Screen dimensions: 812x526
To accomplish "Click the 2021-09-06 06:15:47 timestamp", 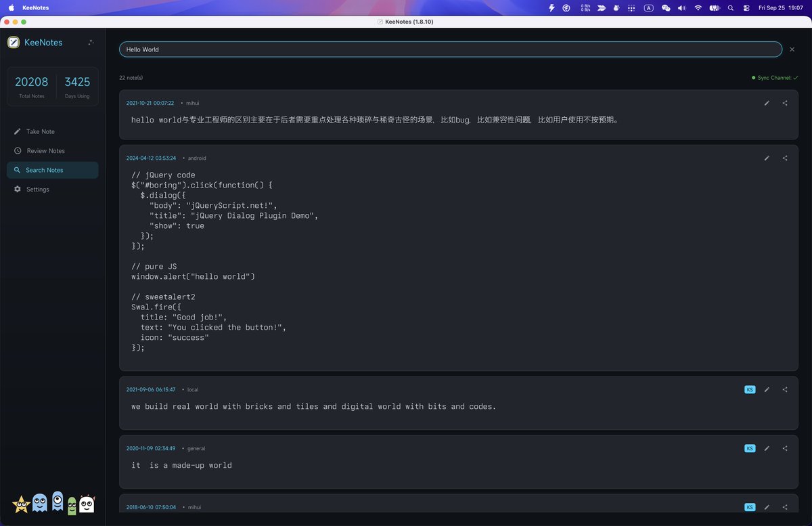I will click(x=151, y=389).
